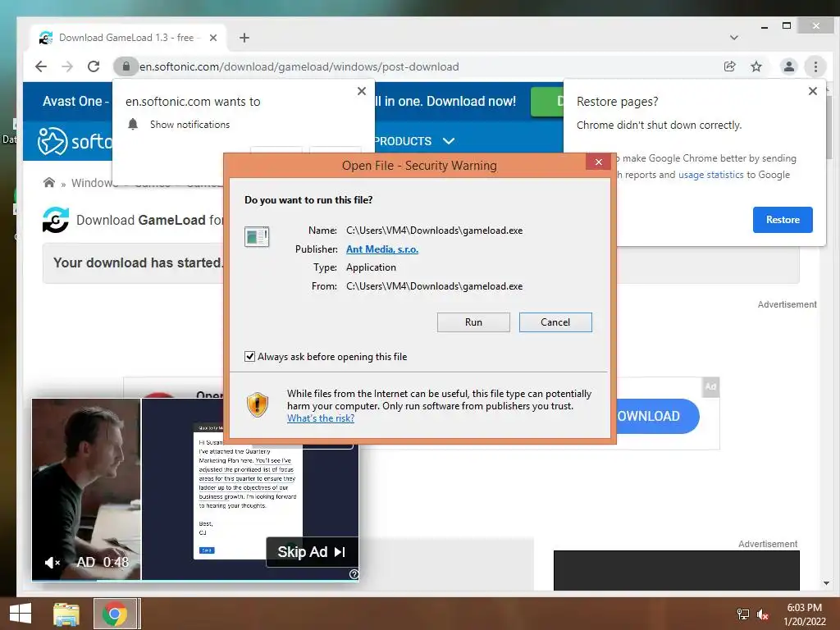Open the Chrome profile avatar icon
Viewport: 840px width, 630px height.
788,66
